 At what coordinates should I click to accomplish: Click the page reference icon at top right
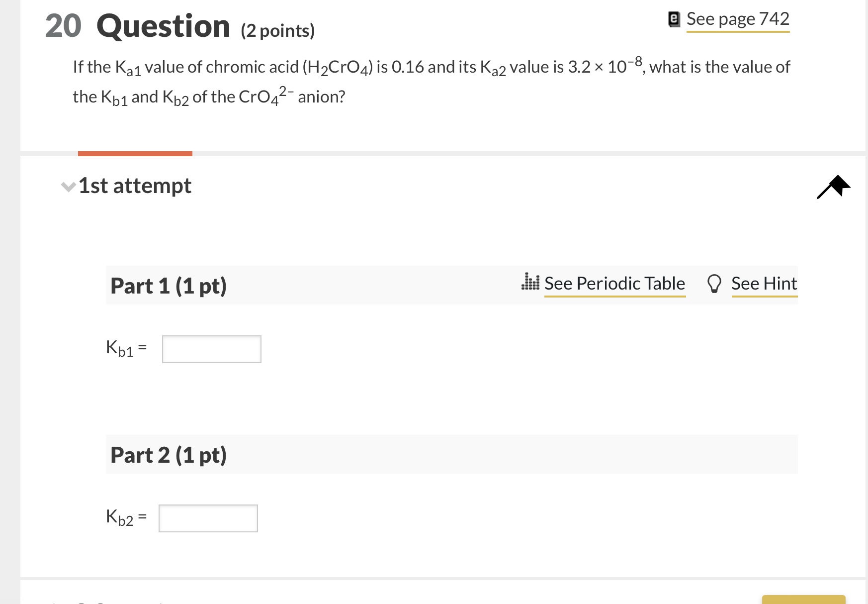pos(674,18)
